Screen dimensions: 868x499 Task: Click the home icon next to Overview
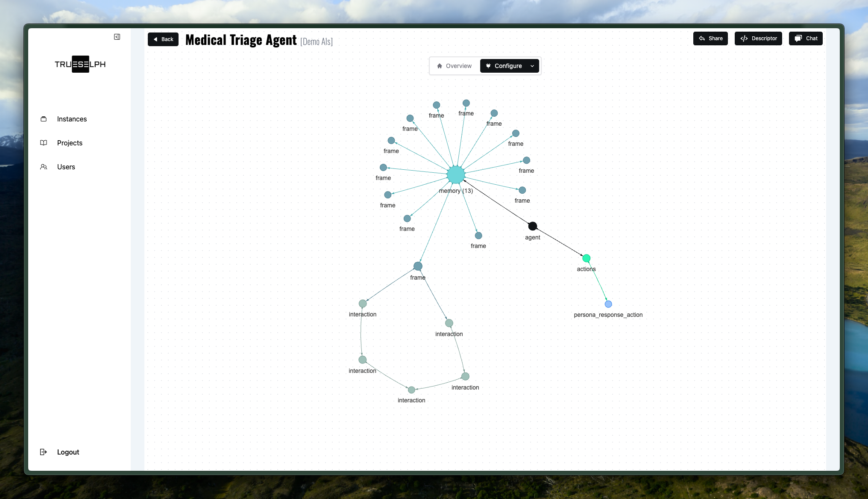click(x=440, y=66)
